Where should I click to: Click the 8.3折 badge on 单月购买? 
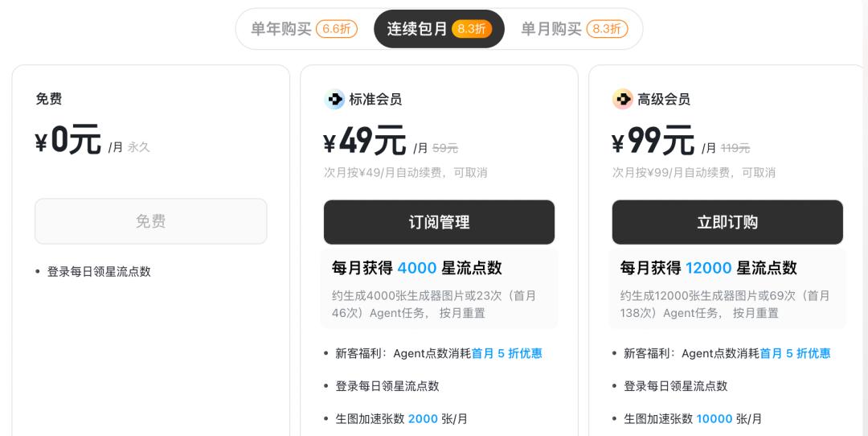click(607, 29)
